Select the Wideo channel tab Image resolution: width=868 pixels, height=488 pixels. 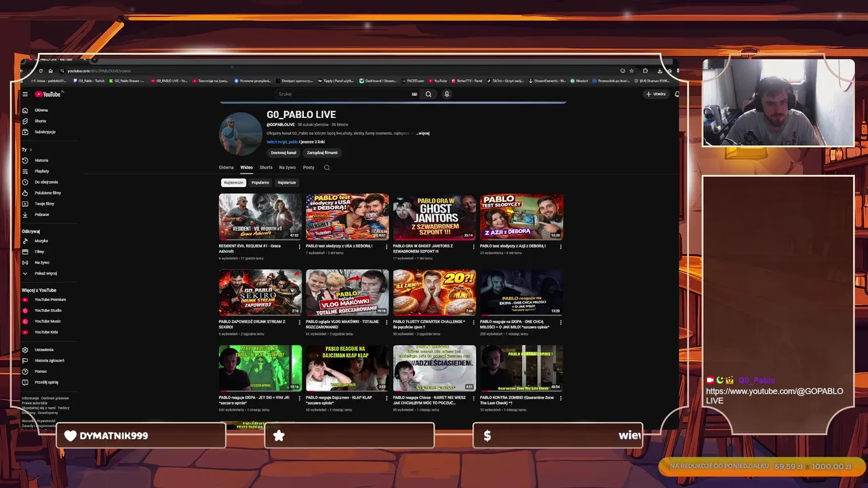click(x=246, y=167)
